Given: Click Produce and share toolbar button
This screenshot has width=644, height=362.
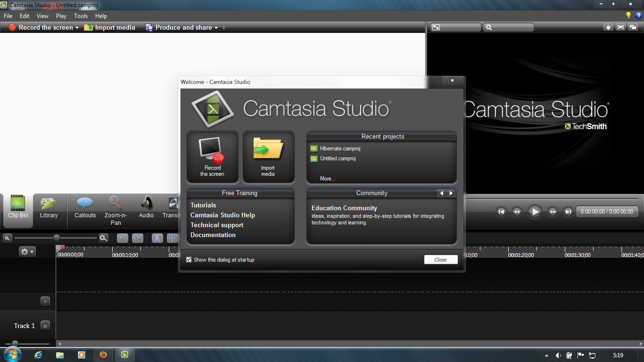Looking at the screenshot, I should tap(179, 28).
